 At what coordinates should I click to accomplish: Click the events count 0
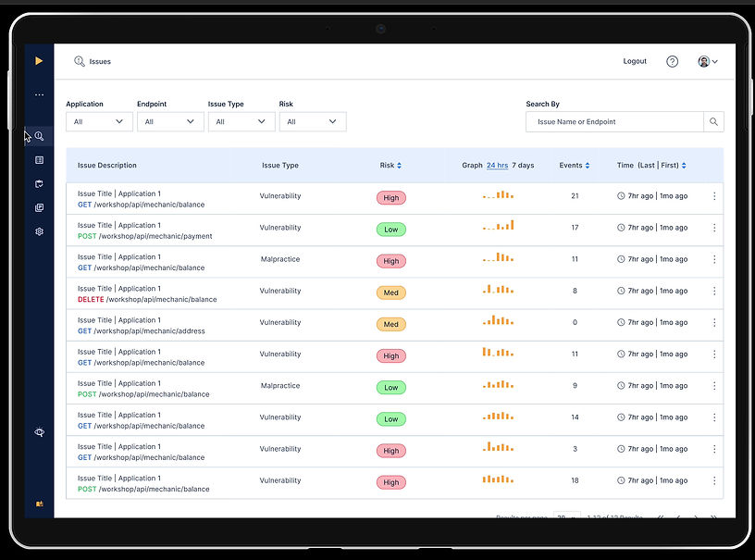pos(575,323)
